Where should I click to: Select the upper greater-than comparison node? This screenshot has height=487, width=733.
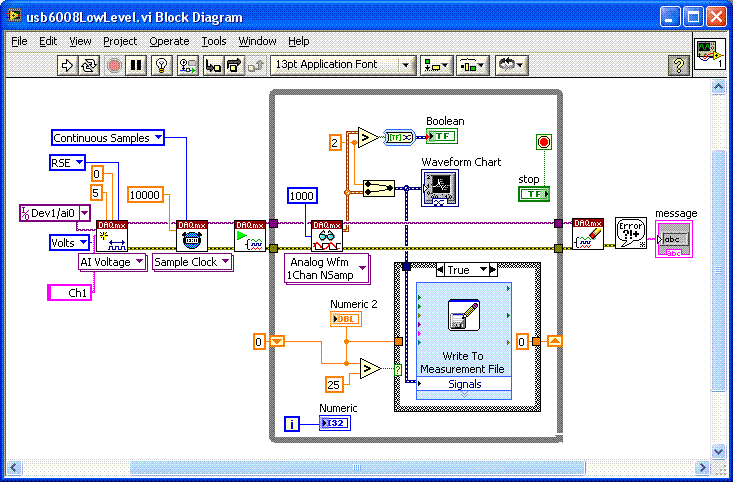[369, 137]
